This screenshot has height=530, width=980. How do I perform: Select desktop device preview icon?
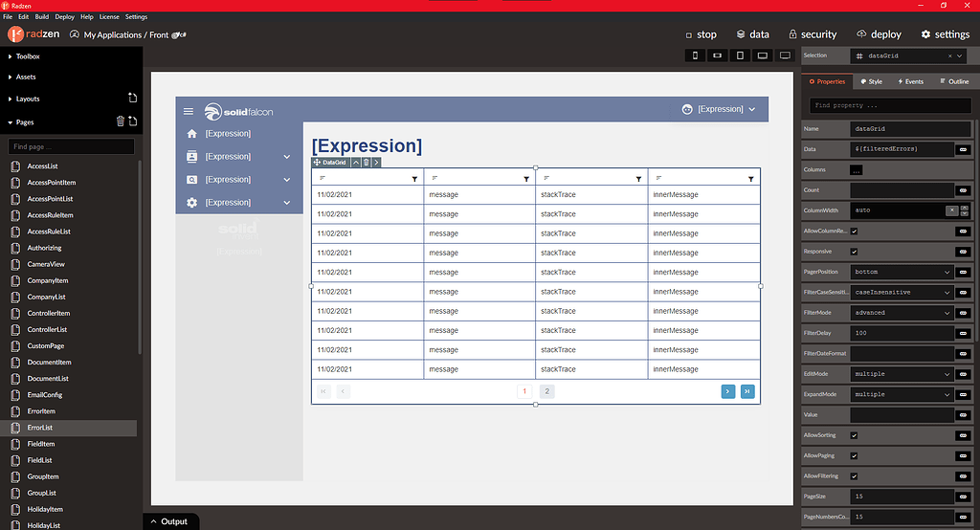(x=785, y=55)
